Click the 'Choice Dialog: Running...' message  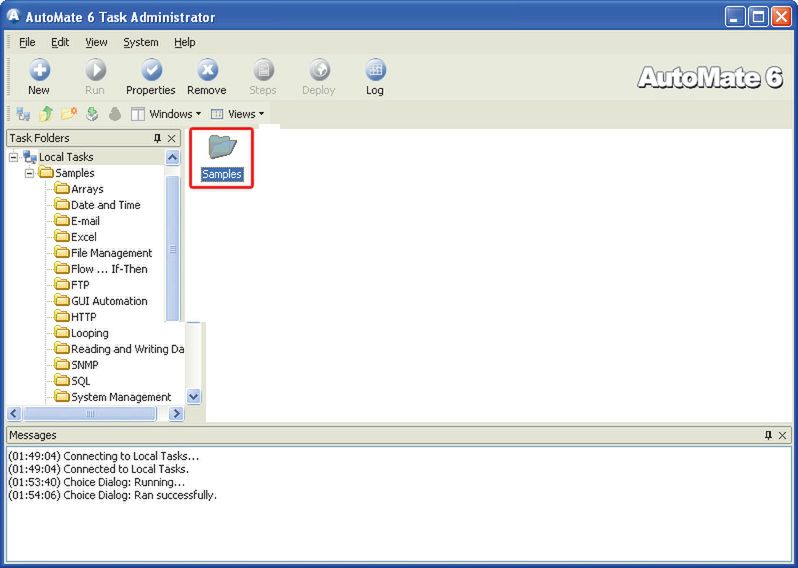tap(97, 482)
